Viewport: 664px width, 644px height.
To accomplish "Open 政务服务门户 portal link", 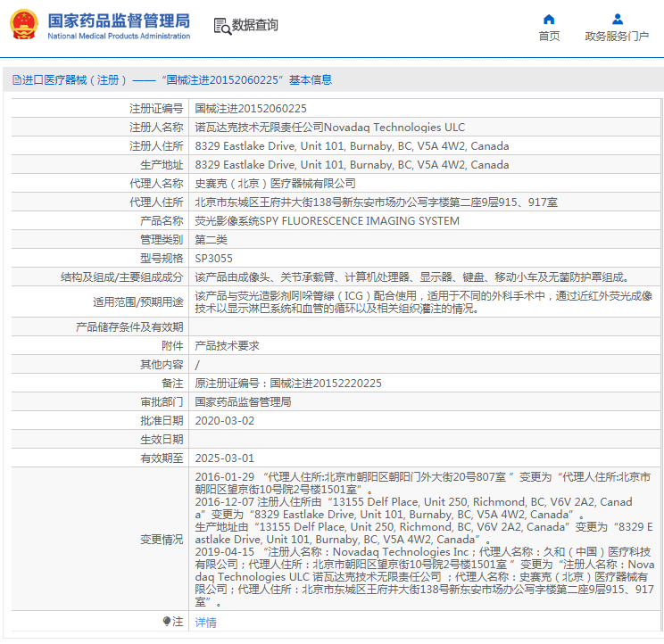I will click(x=617, y=37).
